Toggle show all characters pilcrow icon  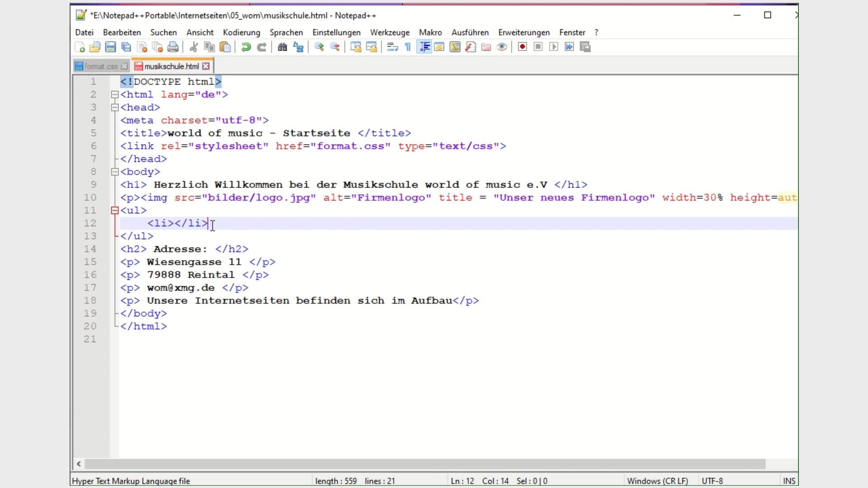click(408, 47)
